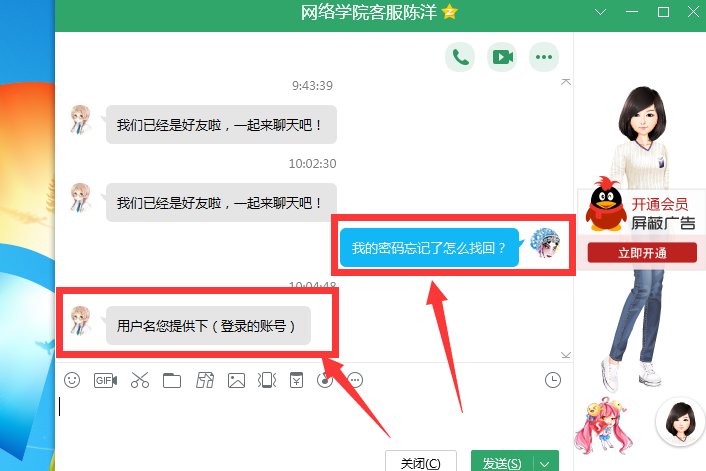The width and height of the screenshot is (706, 471).
Task: Open the red packet yen icon
Action: [x=296, y=380]
